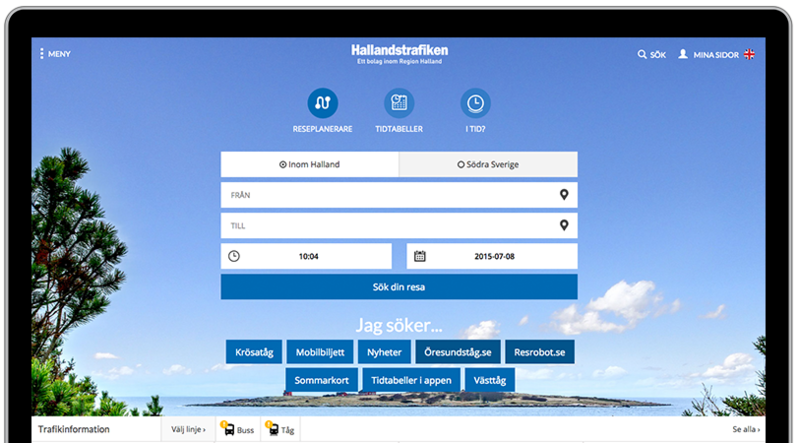Open the SÖK text in header
Screen dimensions: 800x443
coord(658,55)
